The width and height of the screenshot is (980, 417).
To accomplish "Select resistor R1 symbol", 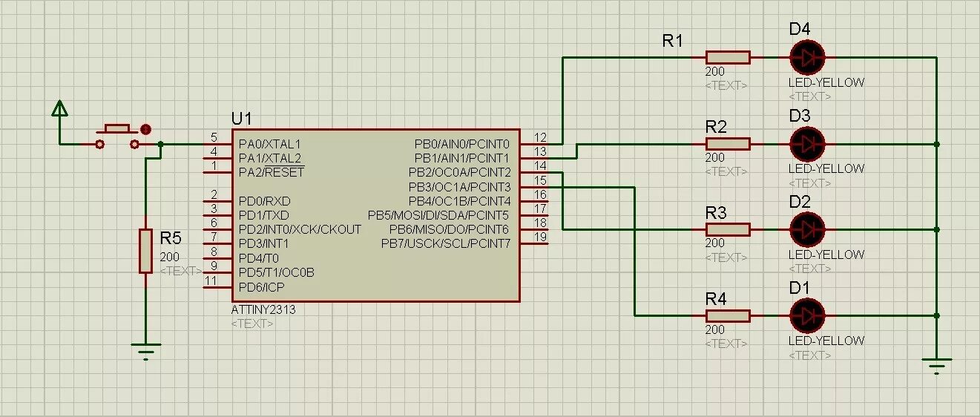I will (728, 57).
